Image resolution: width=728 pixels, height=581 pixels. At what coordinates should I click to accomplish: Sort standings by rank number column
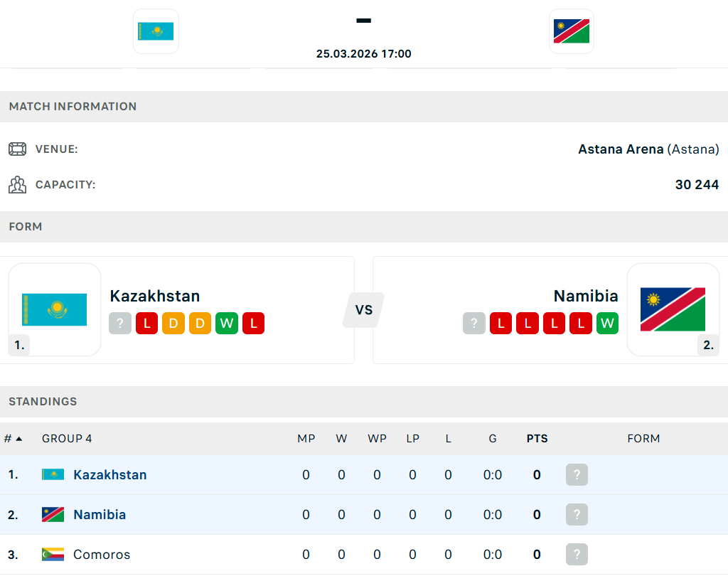[13, 439]
